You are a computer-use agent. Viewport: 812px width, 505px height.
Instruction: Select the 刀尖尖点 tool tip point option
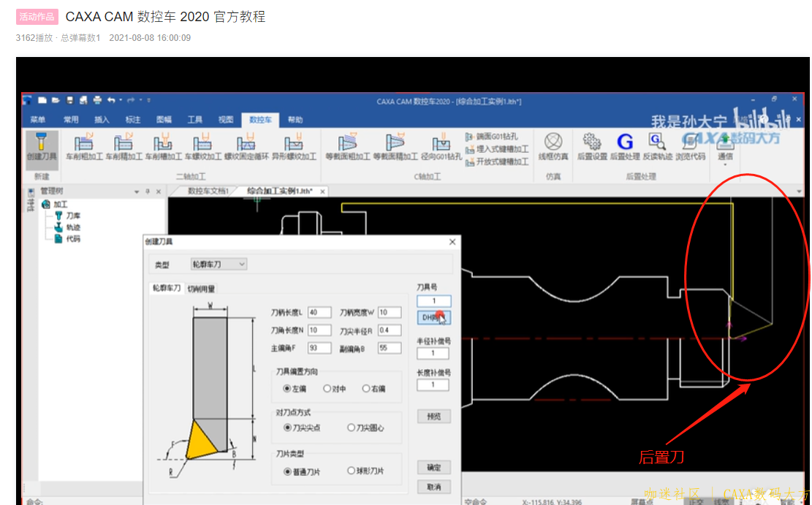287,428
